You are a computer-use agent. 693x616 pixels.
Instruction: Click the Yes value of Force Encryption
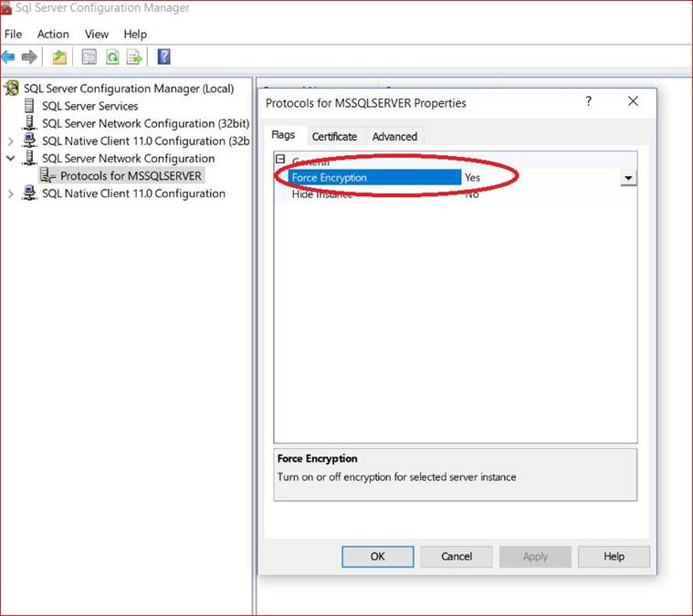point(472,178)
